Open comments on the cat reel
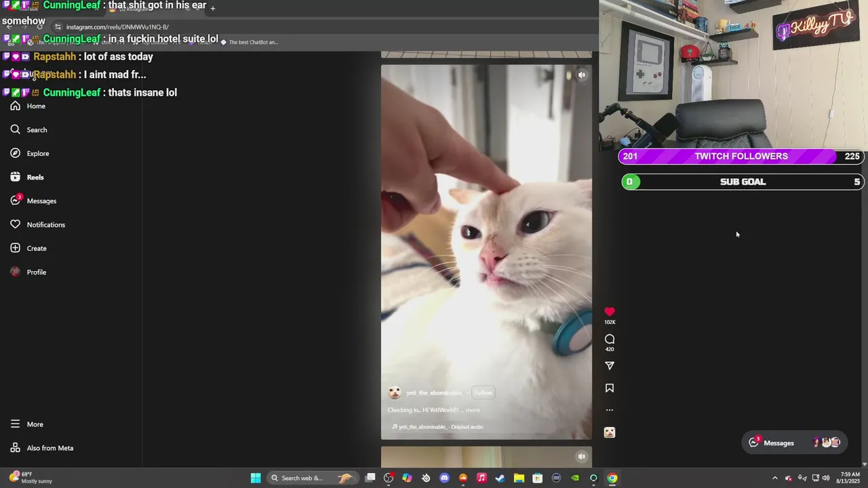The image size is (868, 488). point(610,339)
